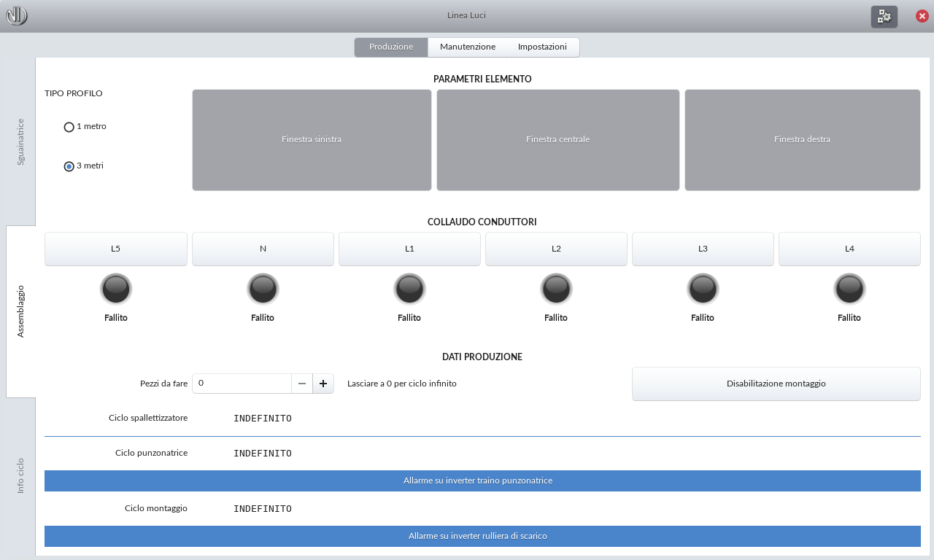Click the Finestra centrale panel
The image size is (934, 560).
(558, 140)
